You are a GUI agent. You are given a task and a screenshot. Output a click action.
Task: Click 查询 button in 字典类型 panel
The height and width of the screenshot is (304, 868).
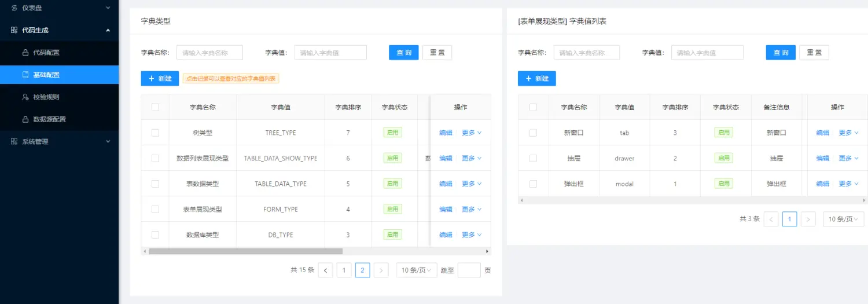[x=403, y=53]
